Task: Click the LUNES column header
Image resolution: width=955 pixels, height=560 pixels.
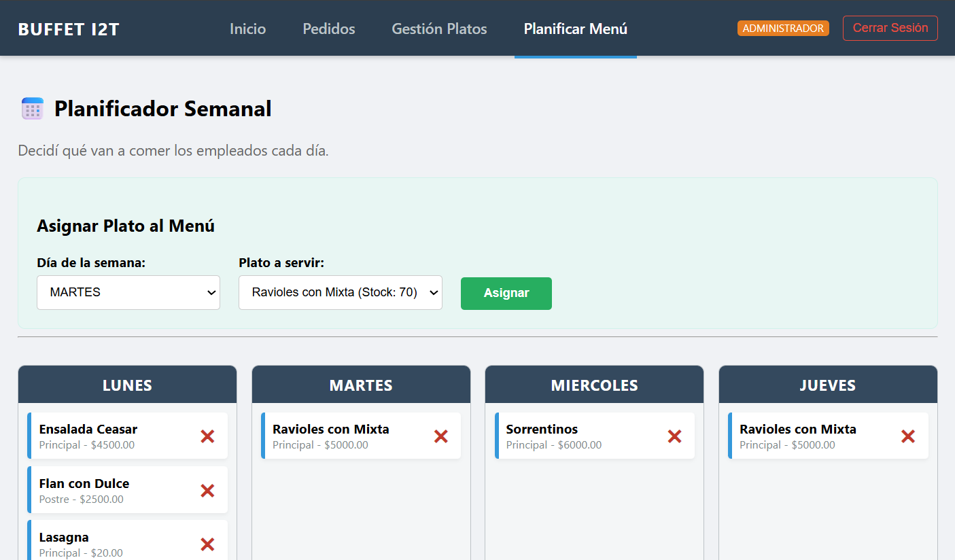Action: (x=127, y=385)
